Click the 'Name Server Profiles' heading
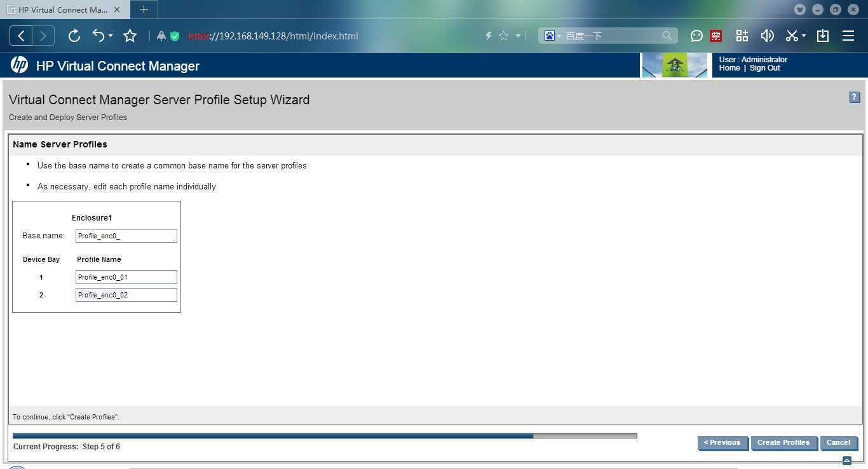Viewport: 868px width, 469px height. coord(60,144)
